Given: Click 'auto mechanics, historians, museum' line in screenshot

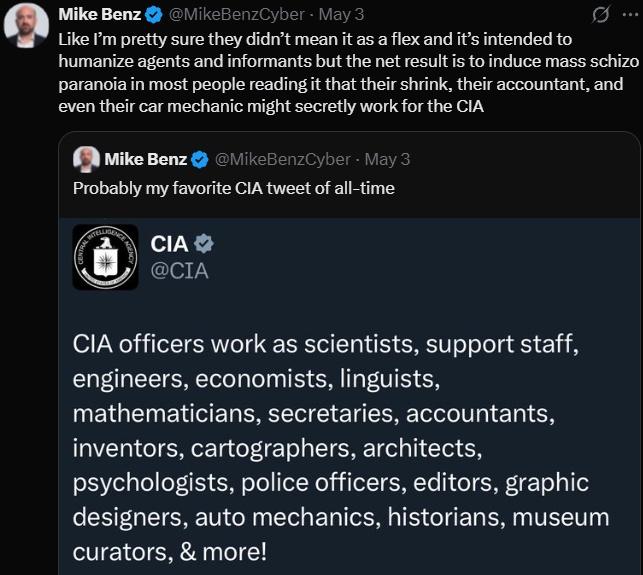Looking at the screenshot, I should click(x=340, y=517).
